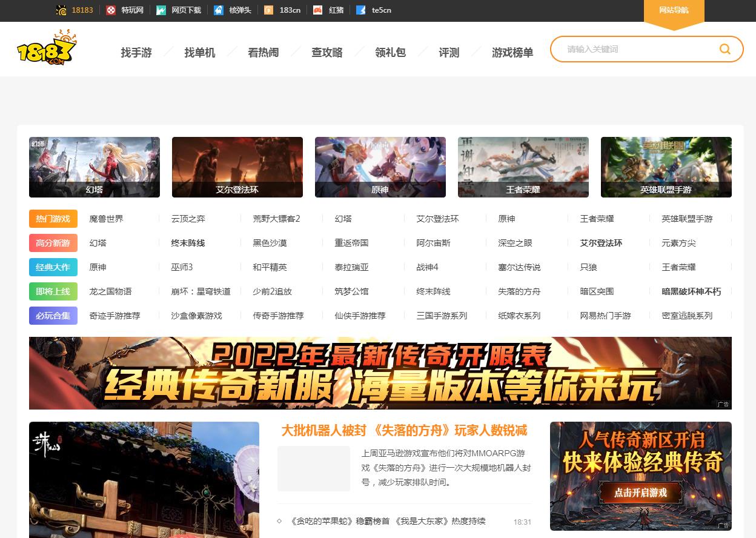Select the 必玩合集 category tag
The width and height of the screenshot is (756, 538).
tap(53, 316)
